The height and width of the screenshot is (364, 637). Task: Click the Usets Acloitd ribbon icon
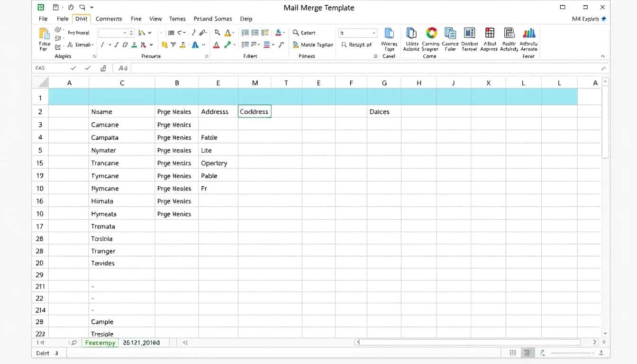(411, 33)
